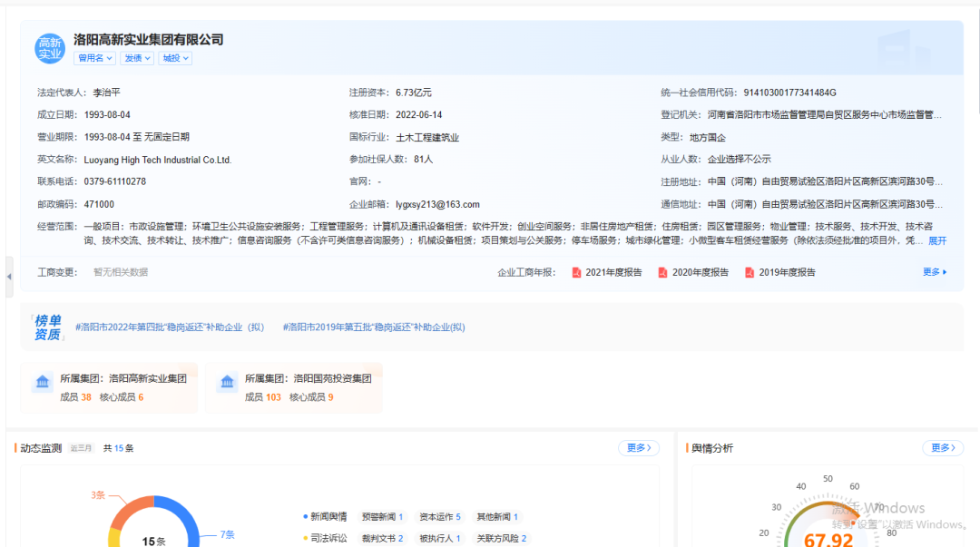Click the company title 洛阳高新实业集团有限公司
This screenshot has height=547, width=980.
coord(149,39)
